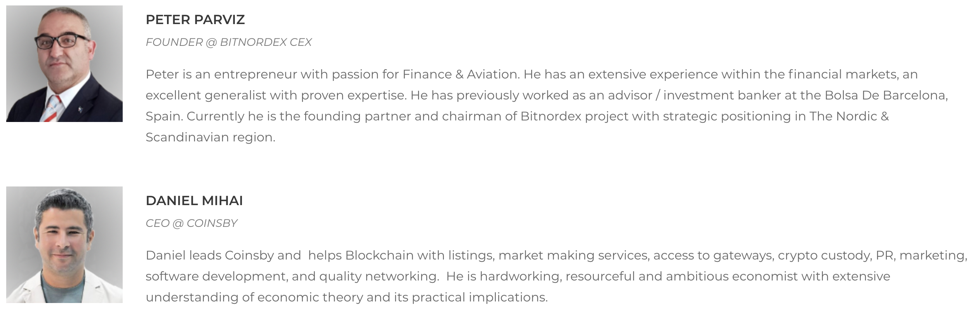Screen dimensions: 980x317
Task: Select the DANIEL MIHAI name heading
Action: tap(195, 201)
